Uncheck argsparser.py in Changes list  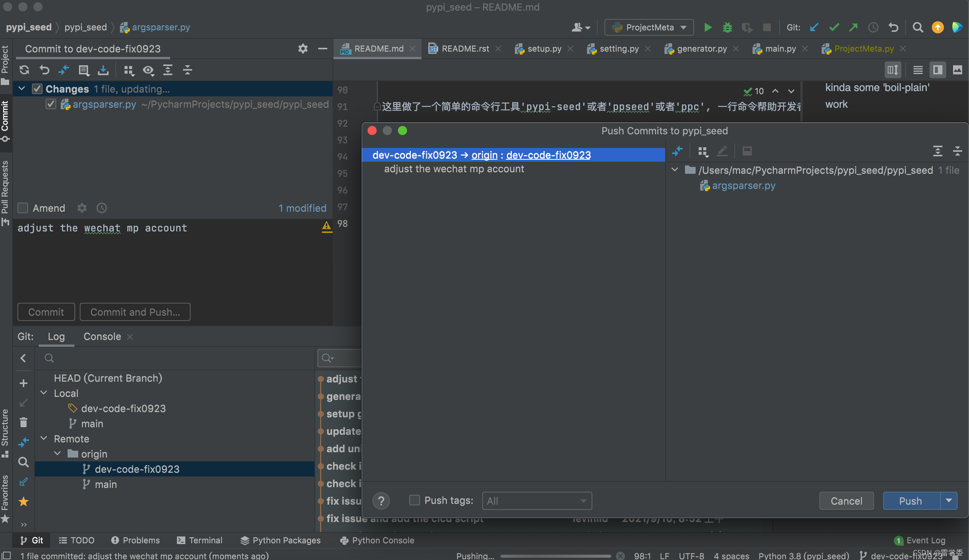[x=51, y=104]
